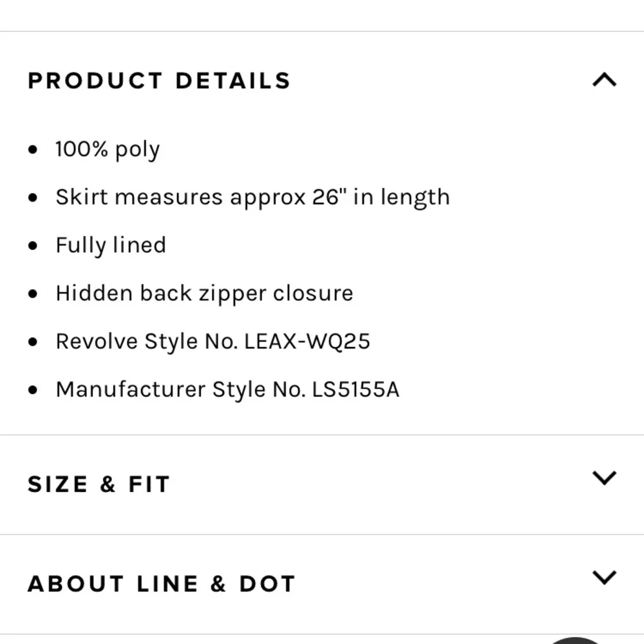Click the "100% poly" detail text
The height and width of the screenshot is (644, 644).
(x=108, y=149)
